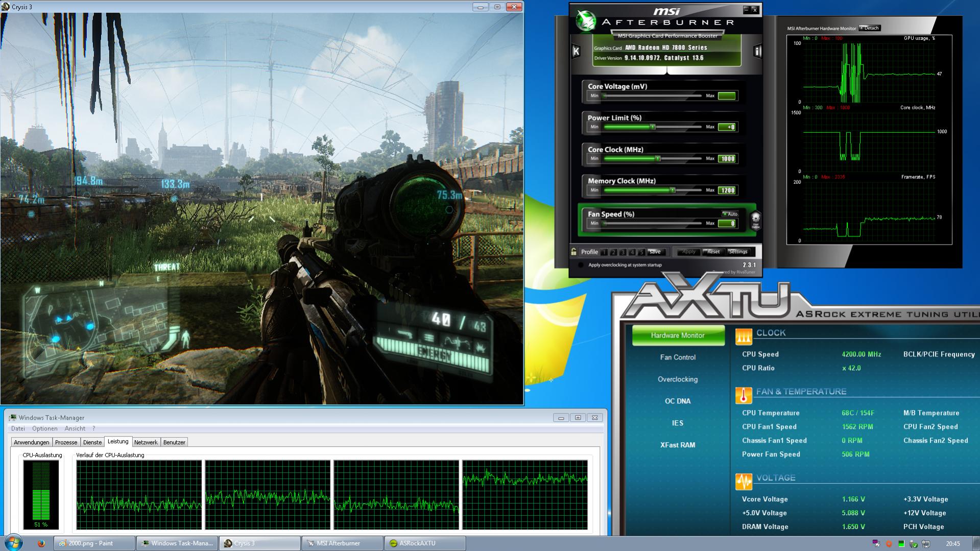Image resolution: width=980 pixels, height=551 pixels.
Task: Open the AXTU Hardware Monitor section
Action: pyautogui.click(x=678, y=336)
